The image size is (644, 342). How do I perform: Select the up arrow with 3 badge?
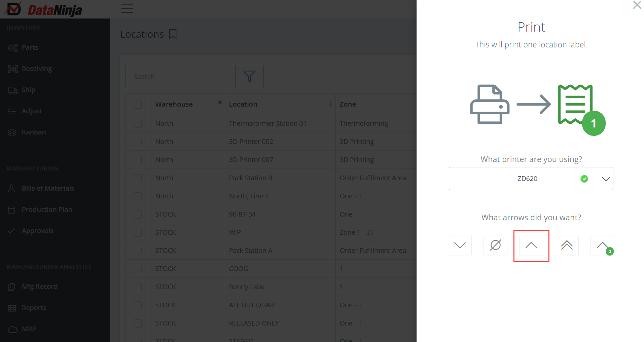602,245
